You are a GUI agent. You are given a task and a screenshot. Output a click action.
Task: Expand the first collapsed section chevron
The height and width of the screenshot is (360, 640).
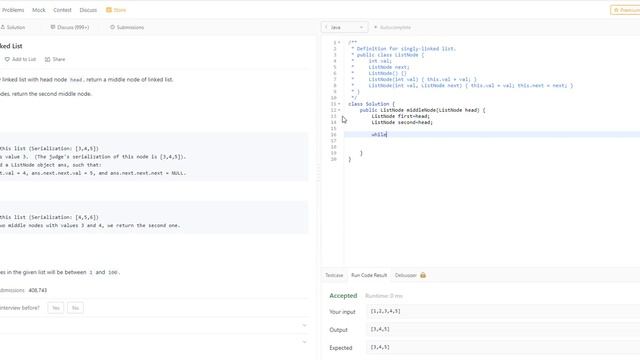pyautogui.click(x=304, y=326)
